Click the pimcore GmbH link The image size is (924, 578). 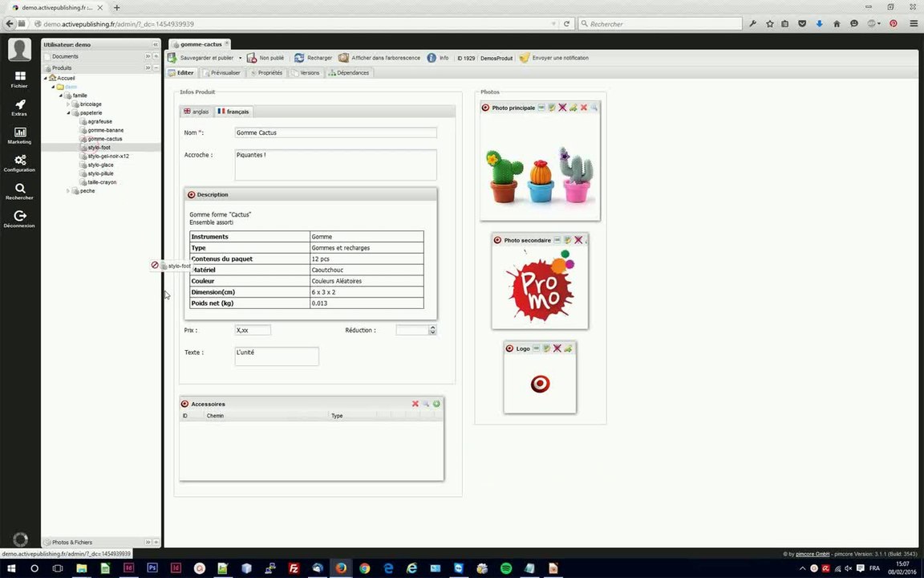[813, 555]
